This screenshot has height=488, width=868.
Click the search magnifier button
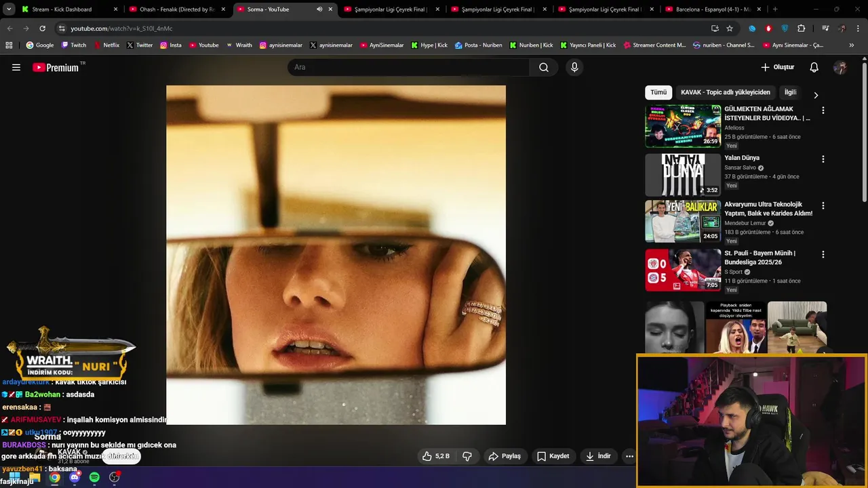click(544, 67)
